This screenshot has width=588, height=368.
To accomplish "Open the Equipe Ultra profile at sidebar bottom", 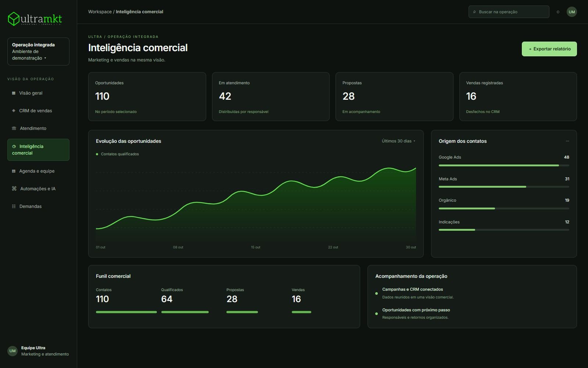I will [38, 351].
